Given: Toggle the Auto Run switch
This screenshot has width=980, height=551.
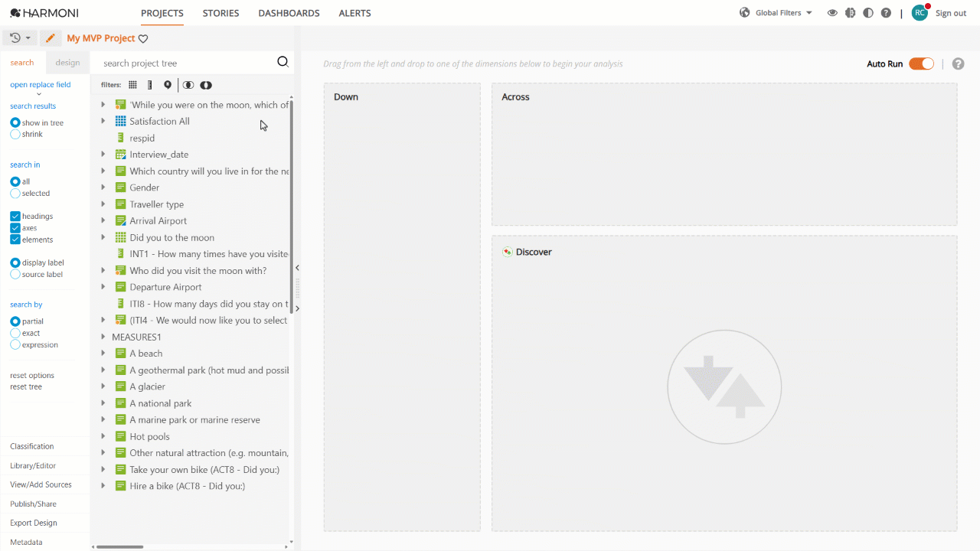Looking at the screenshot, I should click(x=921, y=64).
